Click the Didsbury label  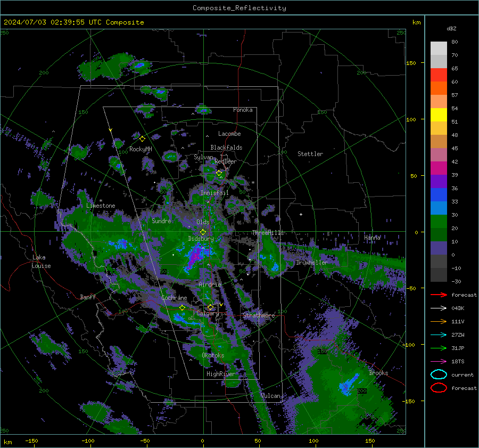201,239
